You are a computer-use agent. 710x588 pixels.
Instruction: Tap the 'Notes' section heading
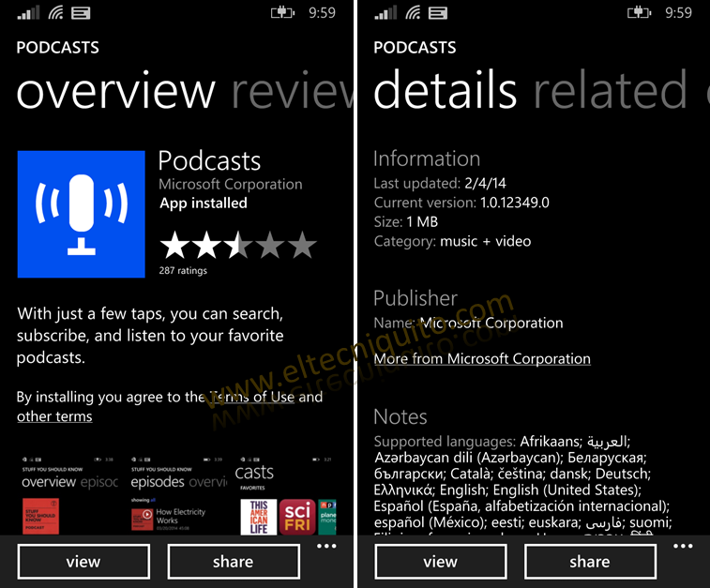click(x=400, y=417)
